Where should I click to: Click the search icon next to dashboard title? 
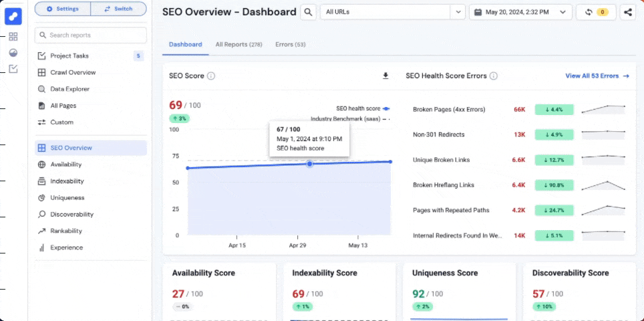pyautogui.click(x=308, y=12)
